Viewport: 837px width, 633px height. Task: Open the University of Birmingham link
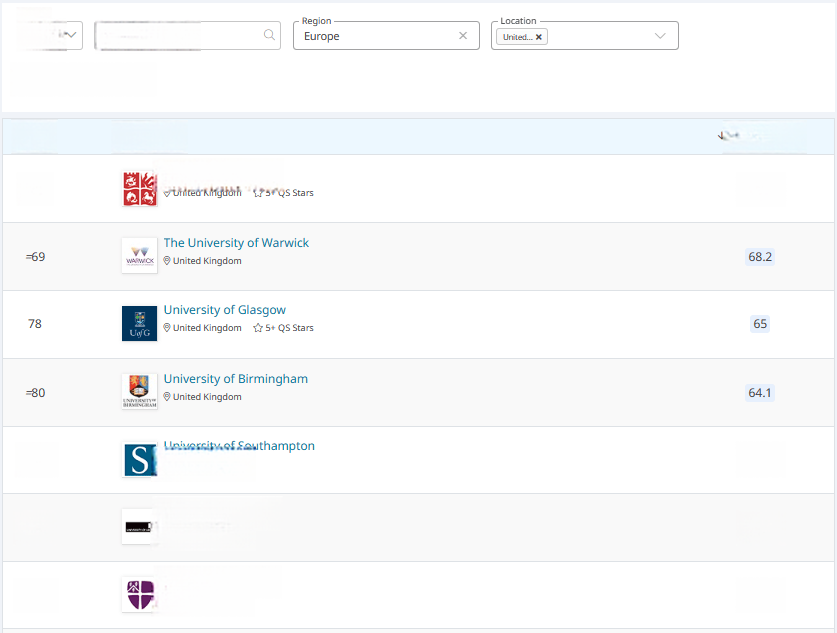tap(235, 379)
